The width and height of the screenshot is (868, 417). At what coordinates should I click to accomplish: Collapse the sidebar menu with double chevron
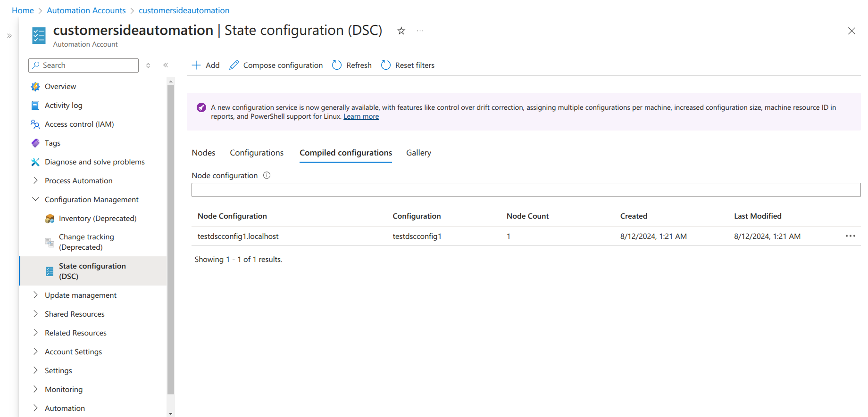click(x=166, y=65)
